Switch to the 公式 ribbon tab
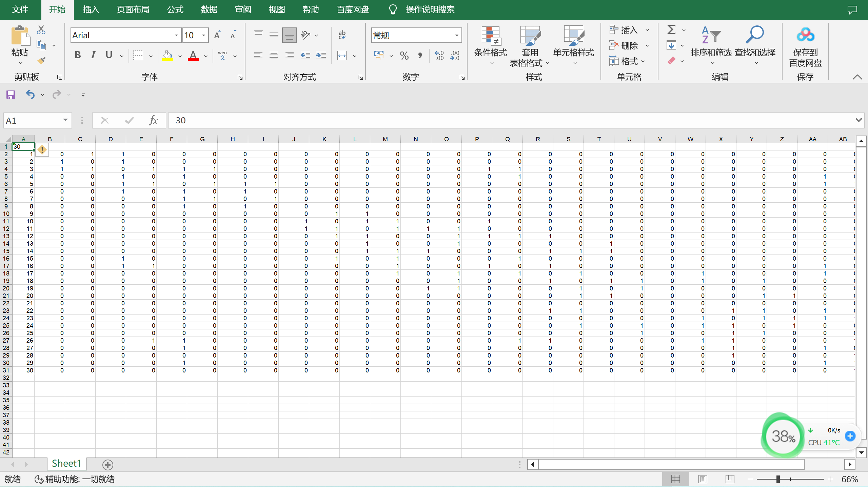The image size is (868, 487). pyautogui.click(x=175, y=9)
